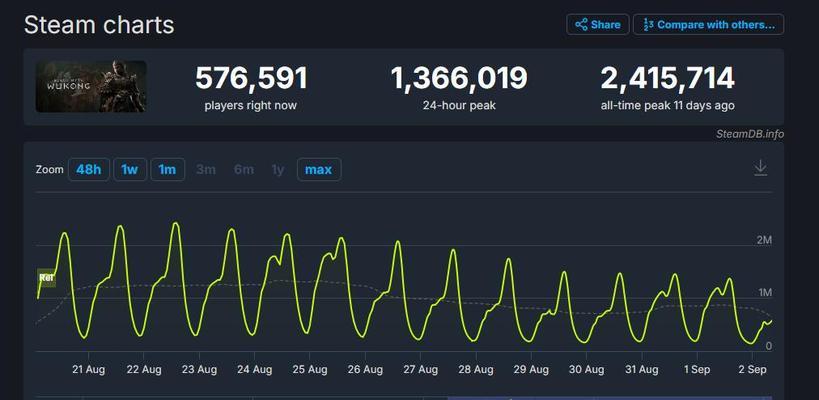Click the 22 Aug axis label
The height and width of the screenshot is (400, 819).
(144, 370)
